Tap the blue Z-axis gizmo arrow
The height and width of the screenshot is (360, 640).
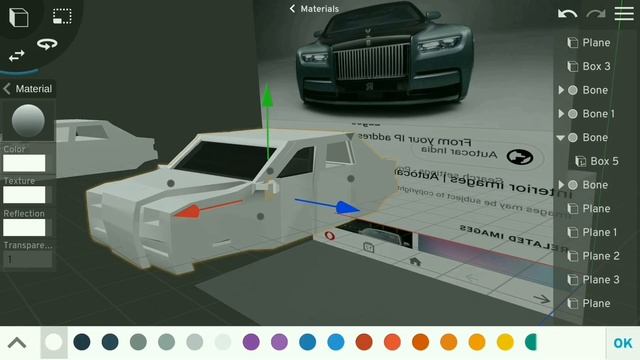[348, 208]
